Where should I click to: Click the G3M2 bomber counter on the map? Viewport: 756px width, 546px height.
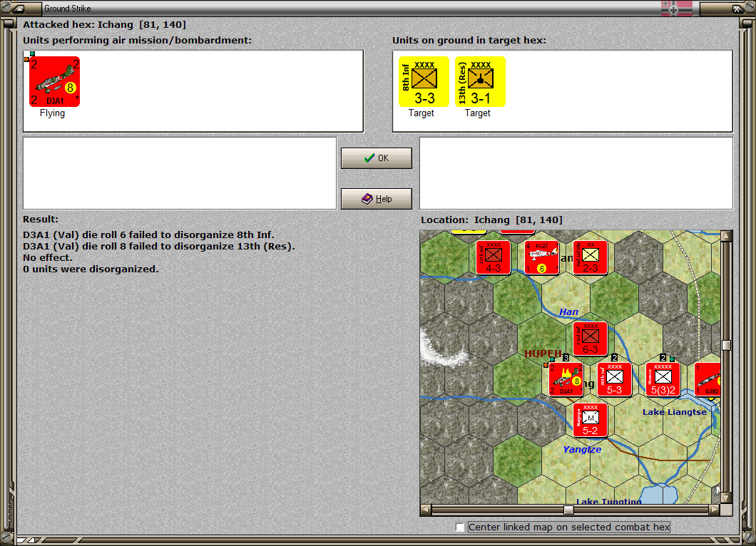[x=708, y=380]
